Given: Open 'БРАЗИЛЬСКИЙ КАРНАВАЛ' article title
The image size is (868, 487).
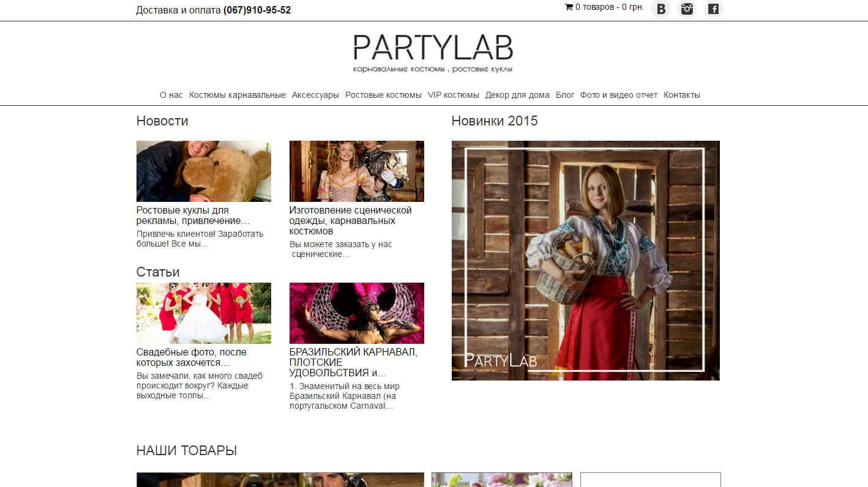Looking at the screenshot, I should [354, 363].
